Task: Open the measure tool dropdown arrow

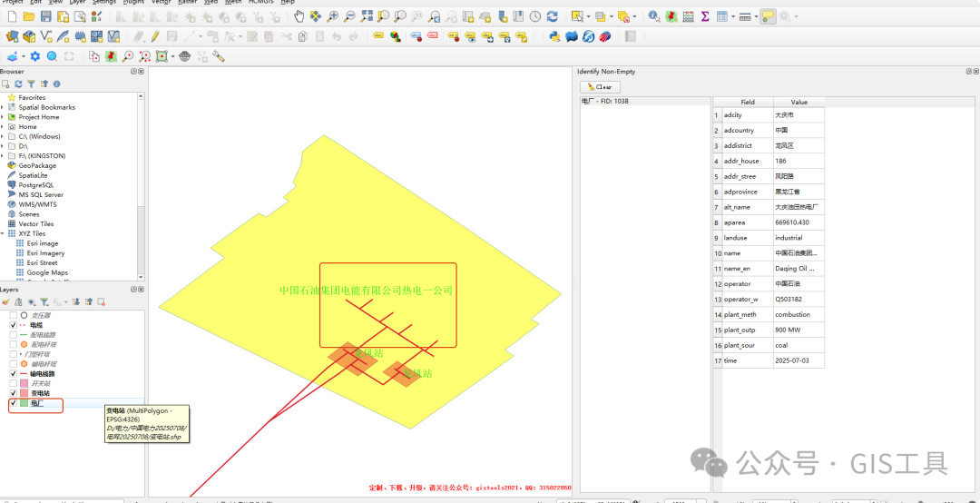Action: 756,17
